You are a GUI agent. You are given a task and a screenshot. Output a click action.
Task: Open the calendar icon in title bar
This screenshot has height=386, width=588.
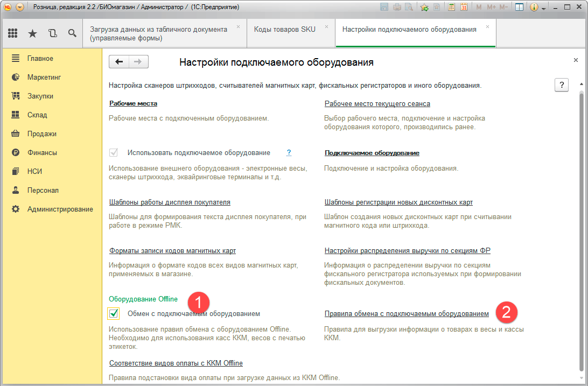463,8
